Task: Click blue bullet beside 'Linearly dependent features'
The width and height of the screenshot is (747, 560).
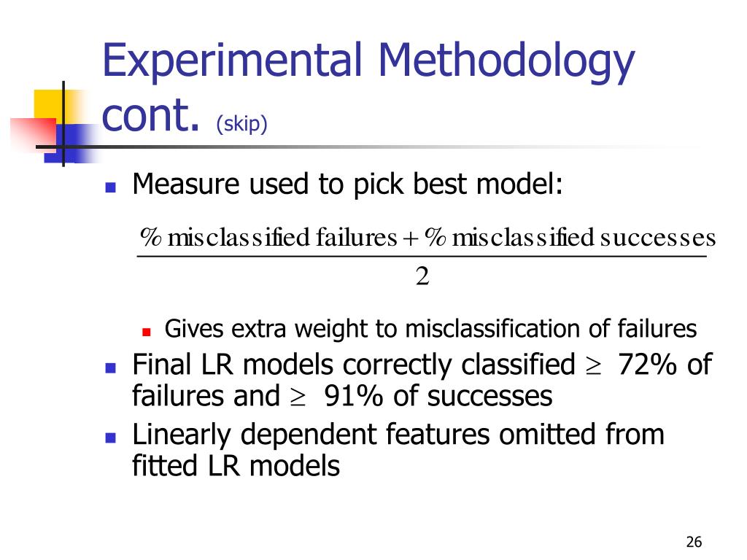Action: click(x=111, y=437)
